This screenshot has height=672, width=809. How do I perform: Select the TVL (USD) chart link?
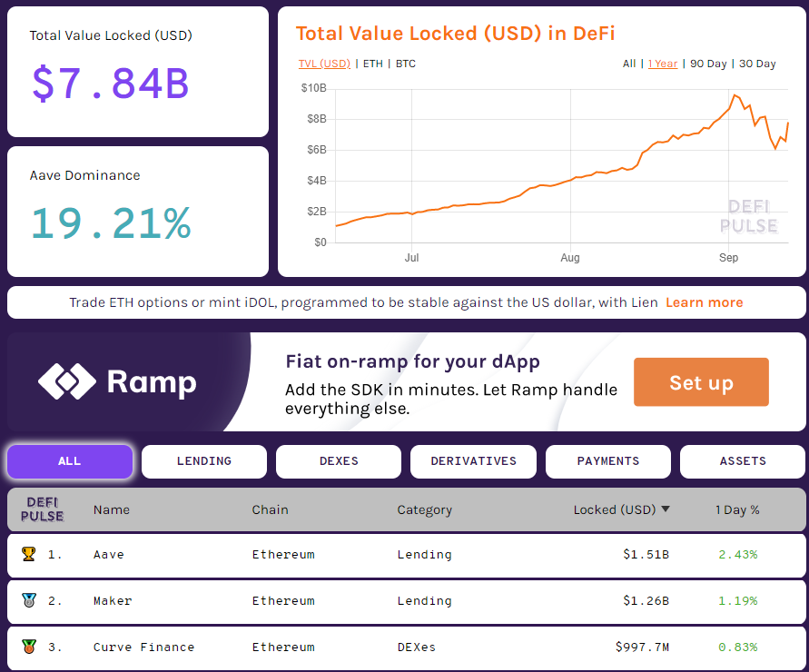(x=324, y=64)
